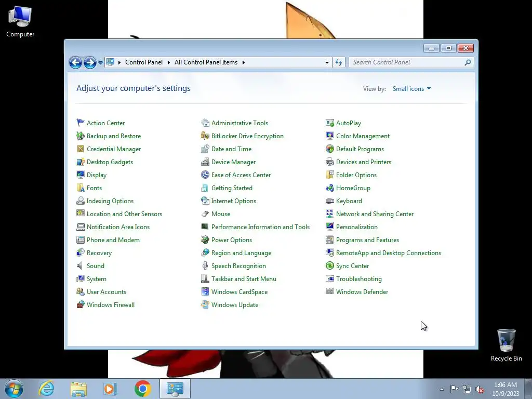Open the Network and Sharing Center link
Image resolution: width=532 pixels, height=399 pixels.
375,214
